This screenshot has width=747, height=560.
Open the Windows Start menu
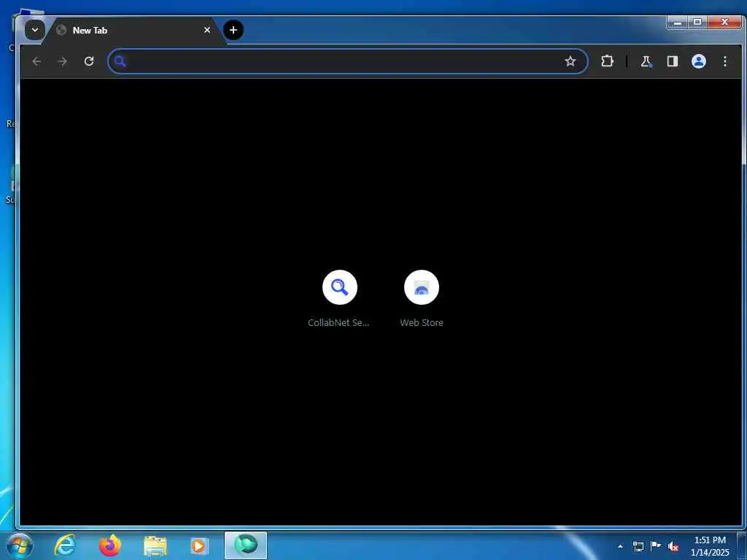click(x=19, y=545)
